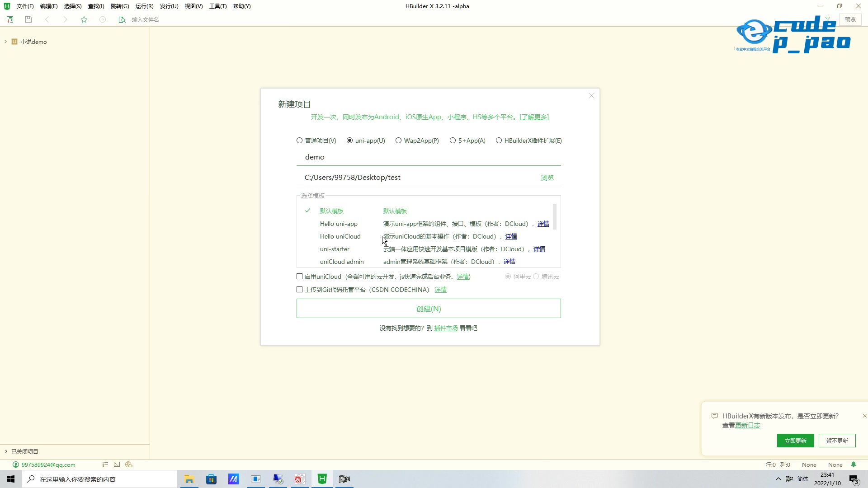Click HBuilder X taskbar icon

tap(322, 479)
